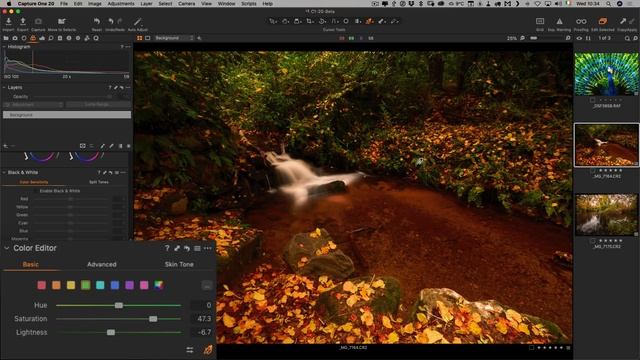
Task: Open the Capture tool tab camera icon
Action: [15, 38]
